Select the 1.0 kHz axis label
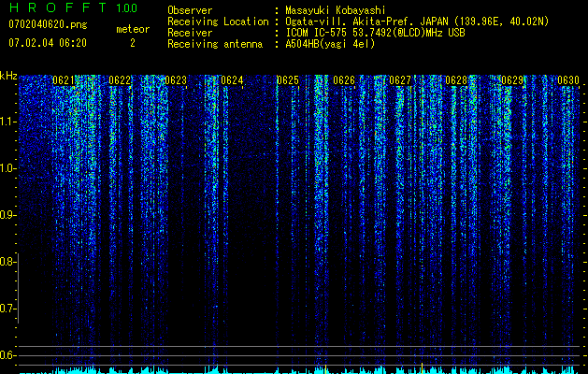Viewport: 588px width, 374px height. pos(7,168)
